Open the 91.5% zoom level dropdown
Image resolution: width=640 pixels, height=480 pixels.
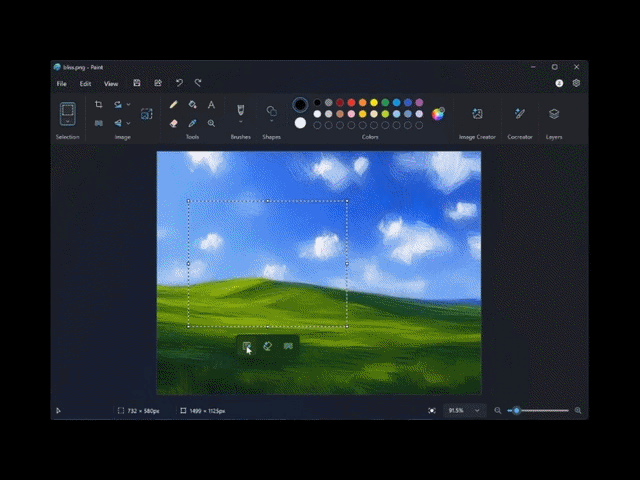coord(464,411)
